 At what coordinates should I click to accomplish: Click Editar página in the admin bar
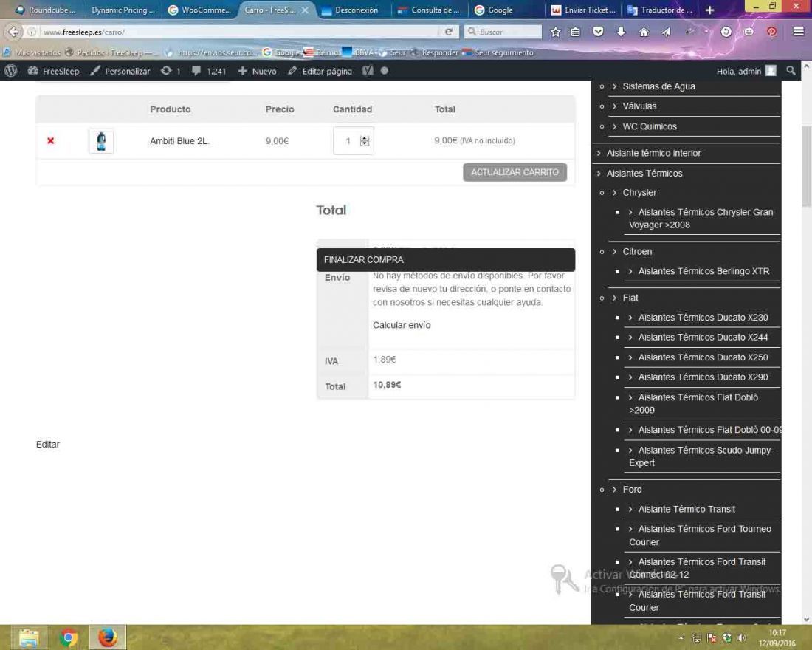point(320,71)
